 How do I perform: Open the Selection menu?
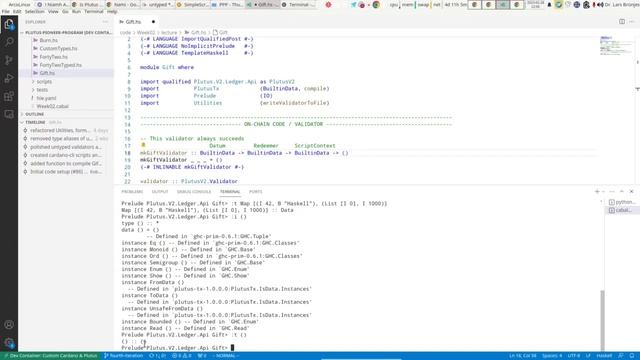coord(34,11)
